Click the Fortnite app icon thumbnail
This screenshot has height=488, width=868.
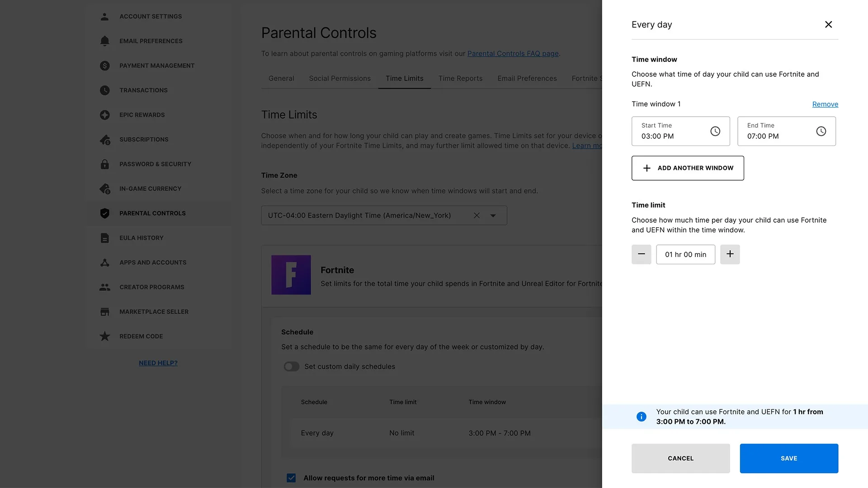(291, 275)
